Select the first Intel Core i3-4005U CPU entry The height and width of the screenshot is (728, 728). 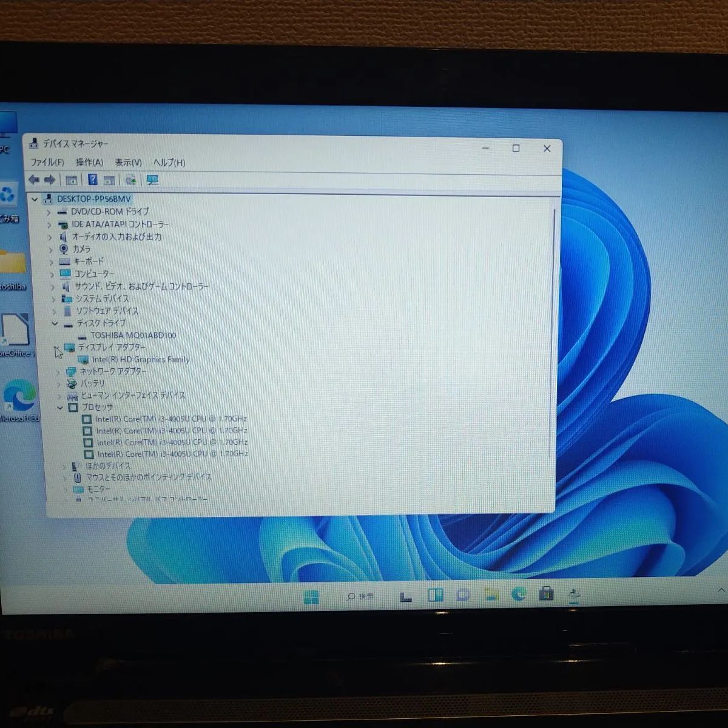(x=172, y=418)
